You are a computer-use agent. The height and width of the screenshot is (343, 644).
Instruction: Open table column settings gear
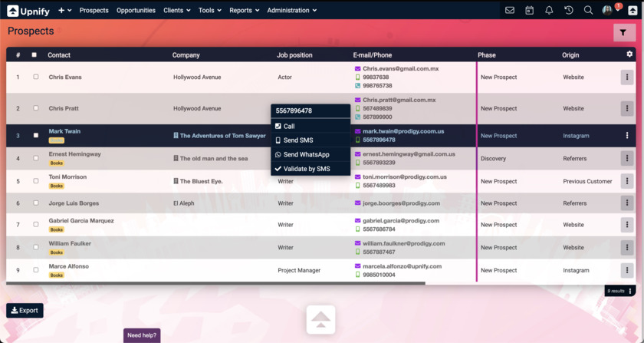[629, 54]
